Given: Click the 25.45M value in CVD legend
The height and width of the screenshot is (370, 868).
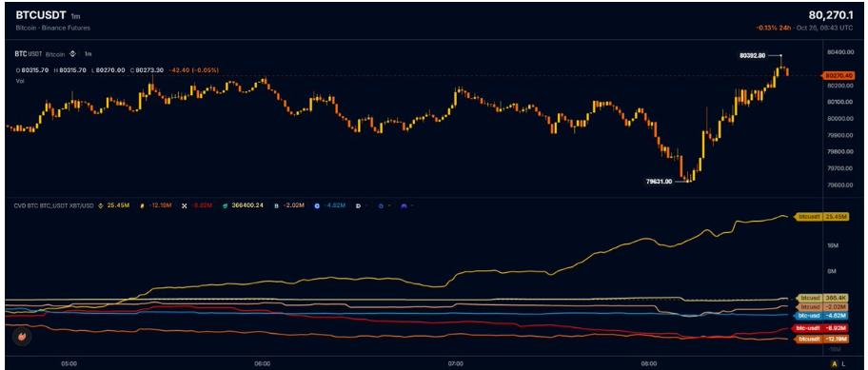Looking at the screenshot, I should coord(118,205).
